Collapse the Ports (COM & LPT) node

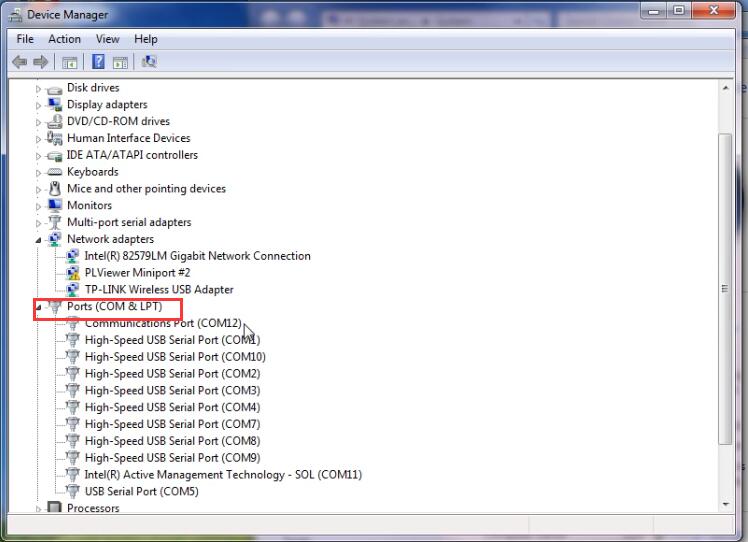click(x=40, y=307)
